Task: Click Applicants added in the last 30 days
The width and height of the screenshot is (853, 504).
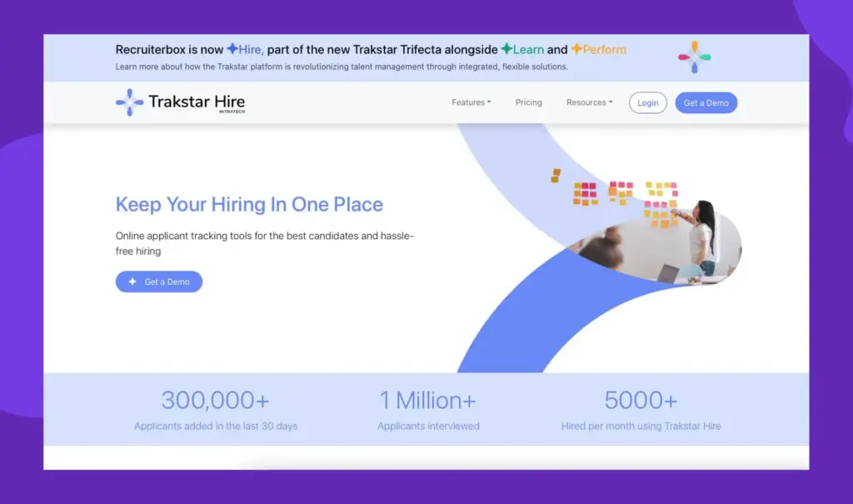Action: pyautogui.click(x=216, y=427)
